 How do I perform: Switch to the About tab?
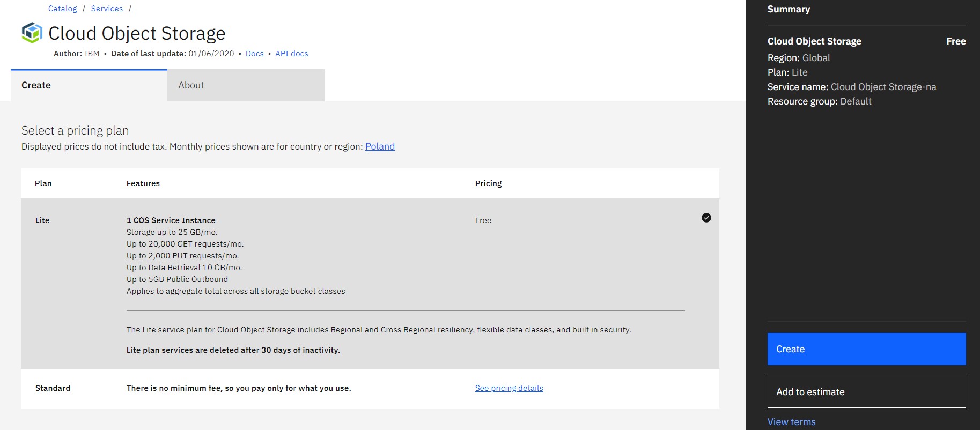[245, 85]
